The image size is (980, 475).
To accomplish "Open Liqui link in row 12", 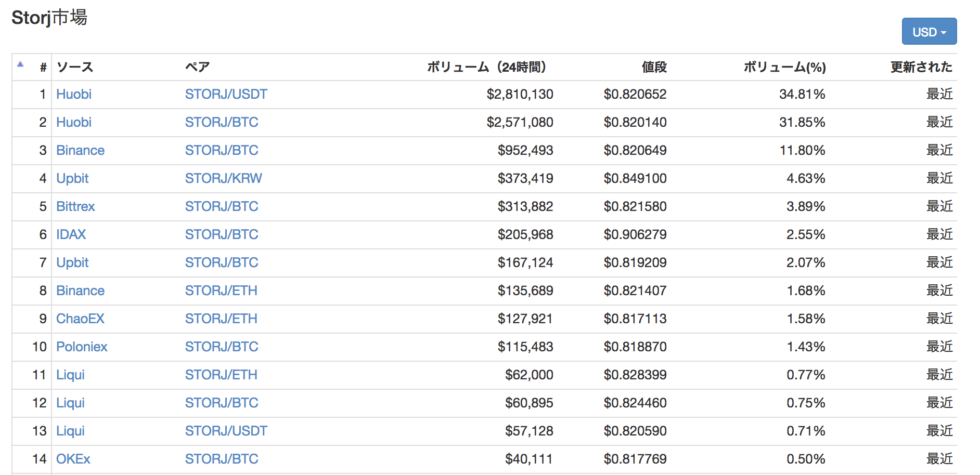I will click(x=70, y=403).
